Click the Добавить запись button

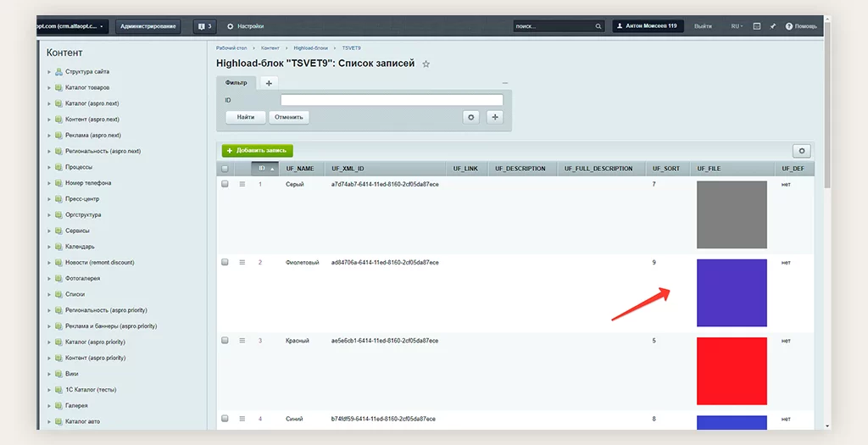coord(257,151)
